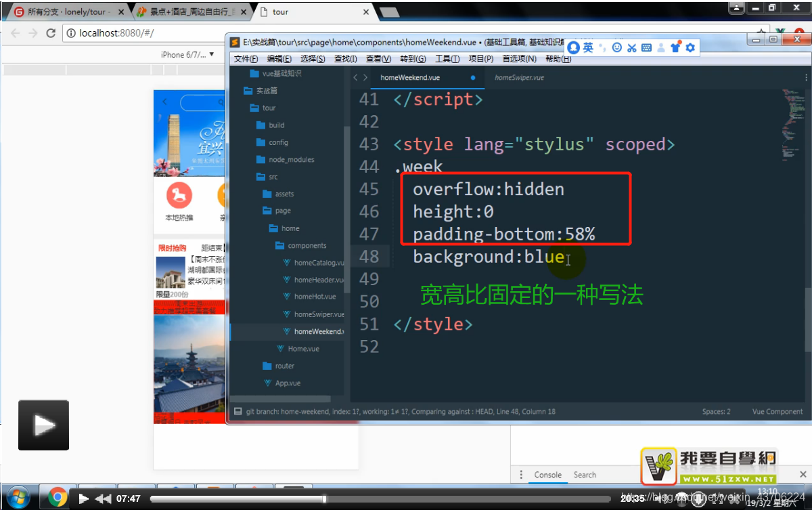Close the tour browser tab
This screenshot has width=812, height=510.
click(x=366, y=12)
